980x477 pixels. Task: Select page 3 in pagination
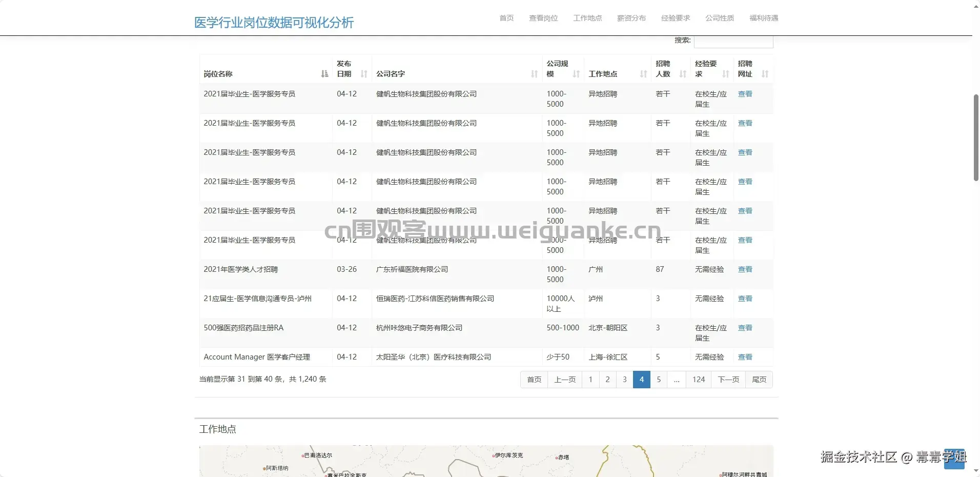[624, 380]
